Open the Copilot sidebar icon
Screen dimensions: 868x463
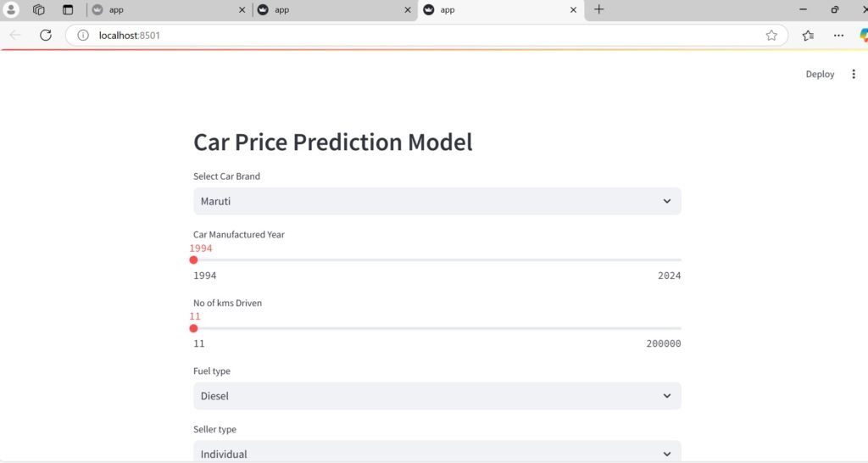(864, 36)
